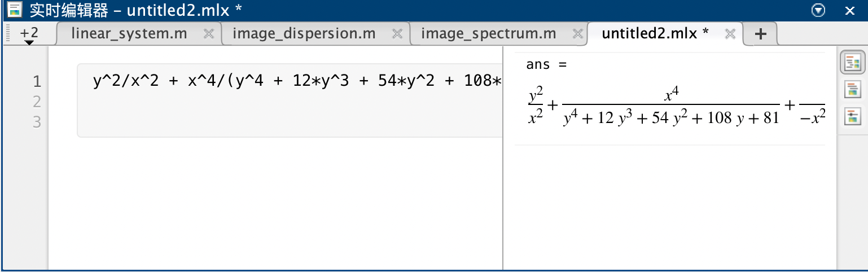Screen dimensions: 868x272
Task: Add a new document tab with plus
Action: 761,34
